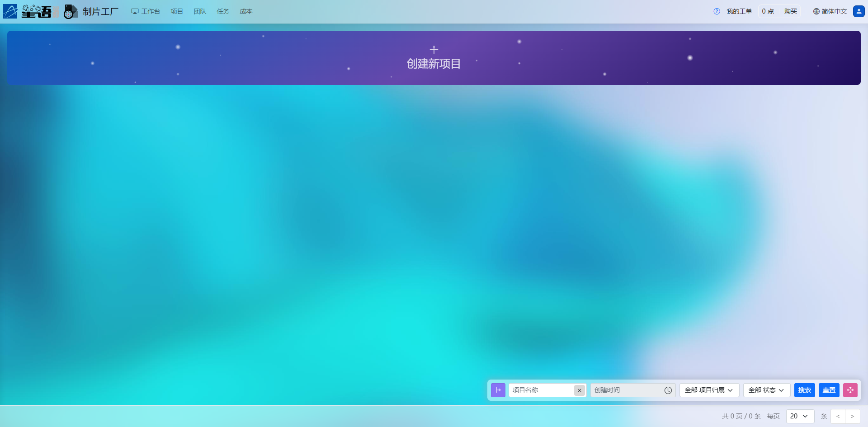The image size is (868, 427).
Task: Open the 工作台 menu item
Action: [x=146, y=11]
